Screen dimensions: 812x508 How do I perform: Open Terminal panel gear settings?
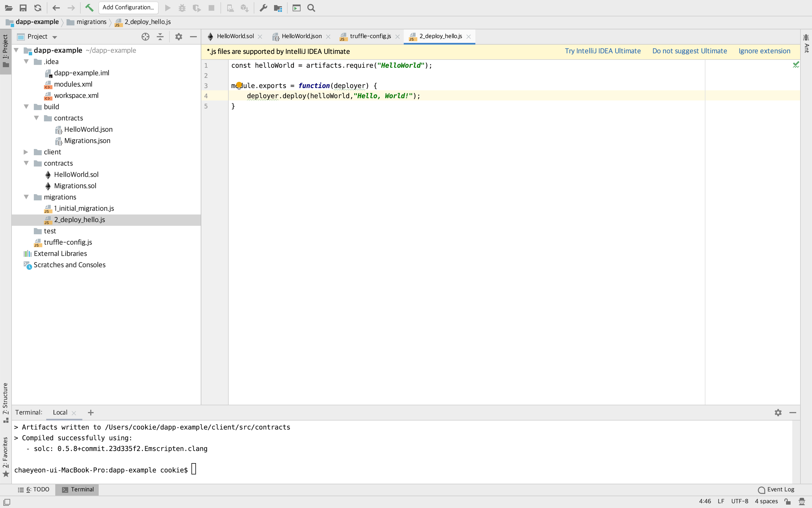click(x=778, y=413)
